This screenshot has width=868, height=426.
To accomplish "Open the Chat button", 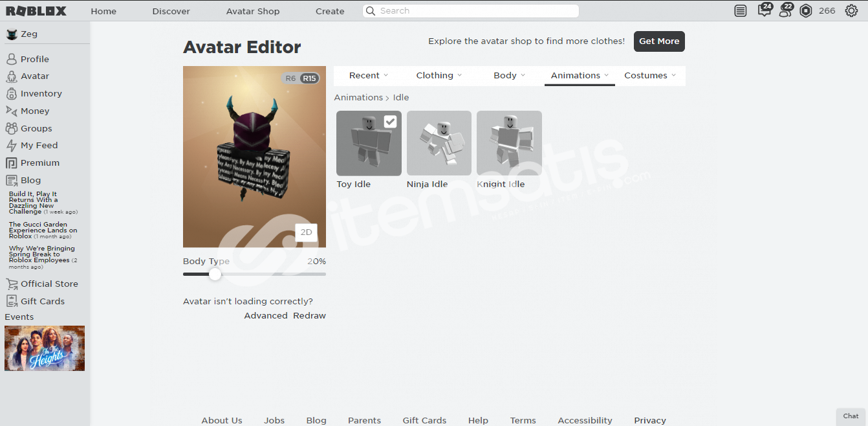I will [x=851, y=416].
